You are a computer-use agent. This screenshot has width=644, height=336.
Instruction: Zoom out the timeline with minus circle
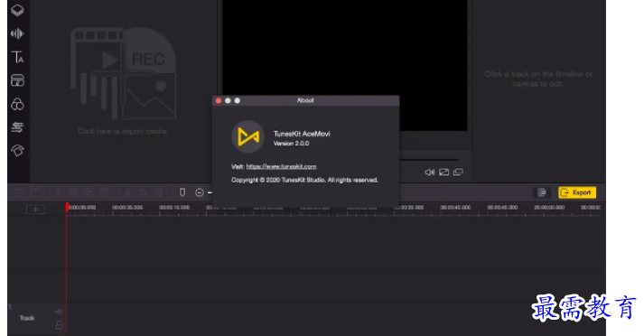point(200,192)
